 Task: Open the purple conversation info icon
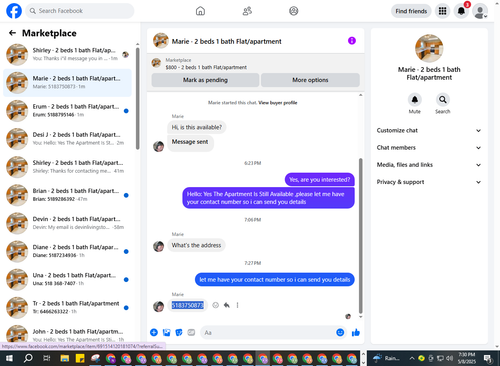352,41
